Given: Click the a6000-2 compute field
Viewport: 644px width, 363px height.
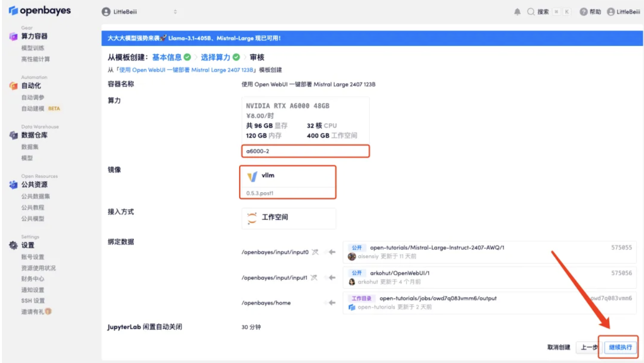Looking at the screenshot, I should pos(306,151).
